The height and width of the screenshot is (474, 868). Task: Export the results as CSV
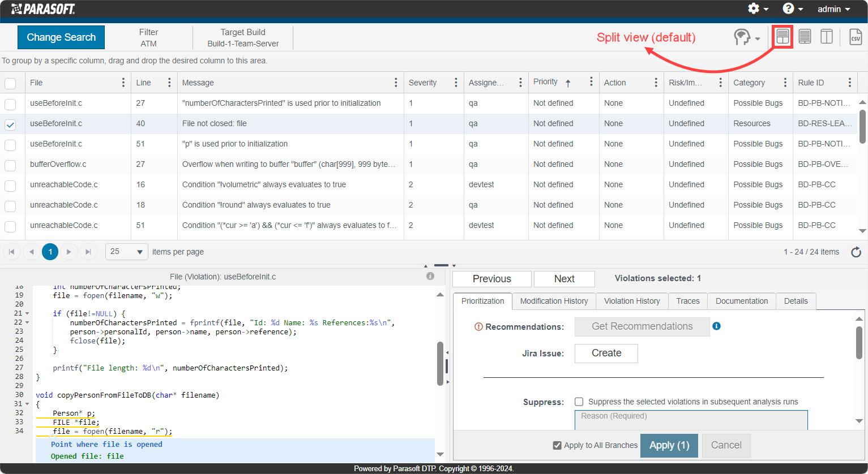point(856,37)
